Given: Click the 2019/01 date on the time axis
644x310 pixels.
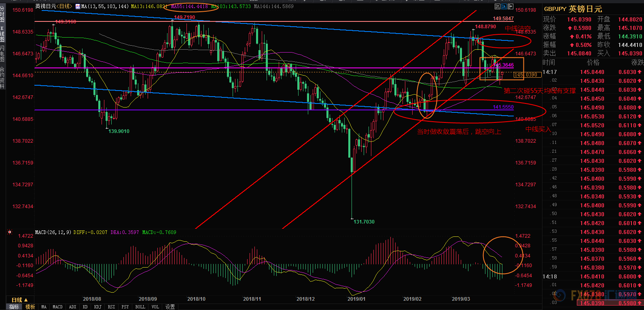Looking at the screenshot, I should pos(356,299).
